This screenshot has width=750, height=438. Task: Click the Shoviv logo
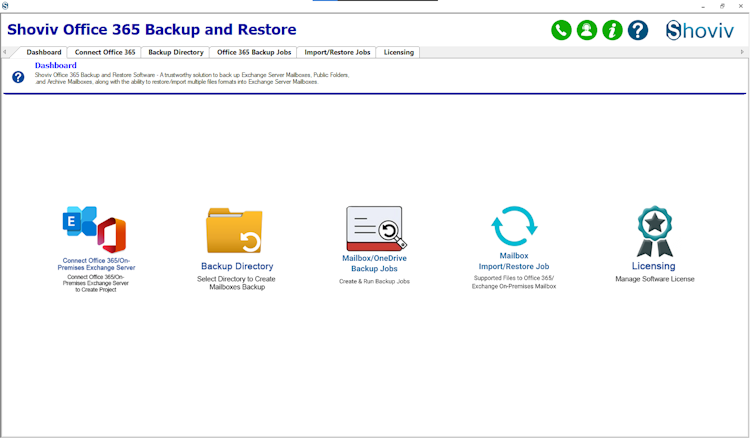click(x=700, y=30)
